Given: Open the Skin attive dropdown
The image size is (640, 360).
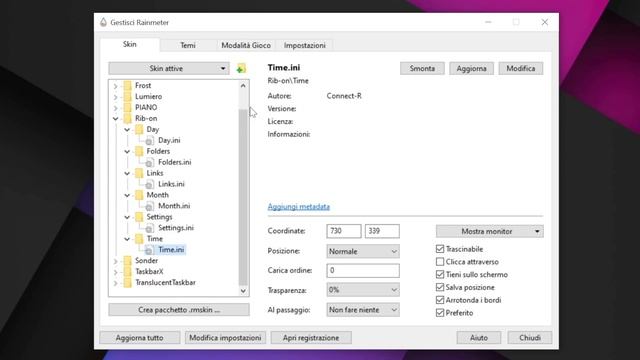Looking at the screenshot, I should [169, 69].
